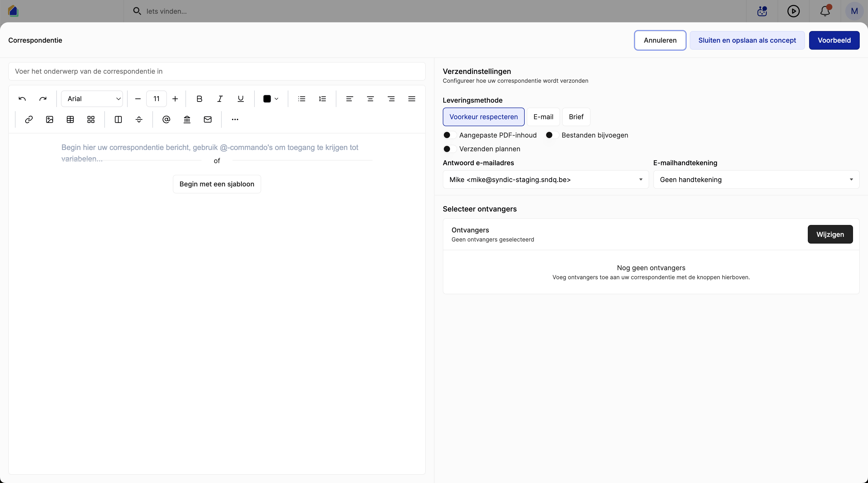Insert a hyperlink with the link icon

pos(29,119)
